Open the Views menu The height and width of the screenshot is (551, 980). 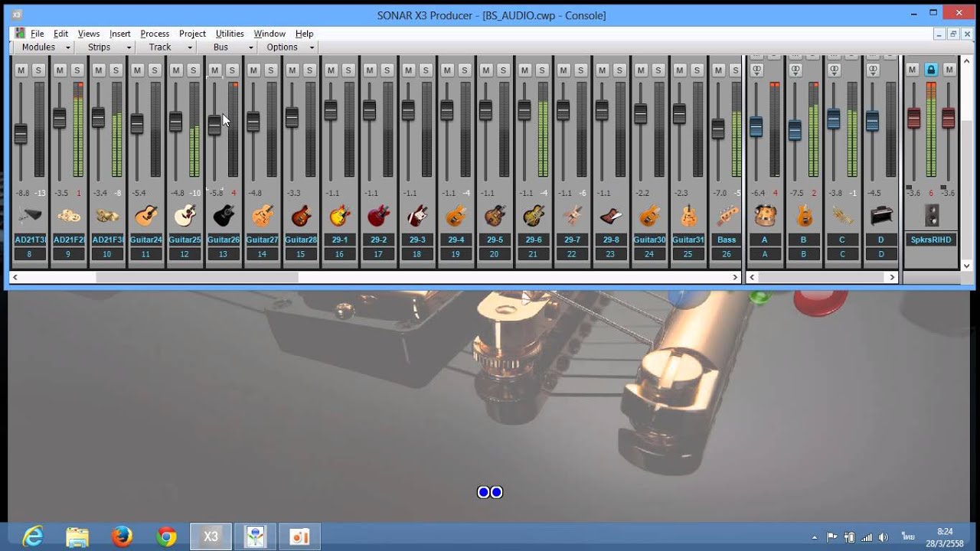(89, 34)
